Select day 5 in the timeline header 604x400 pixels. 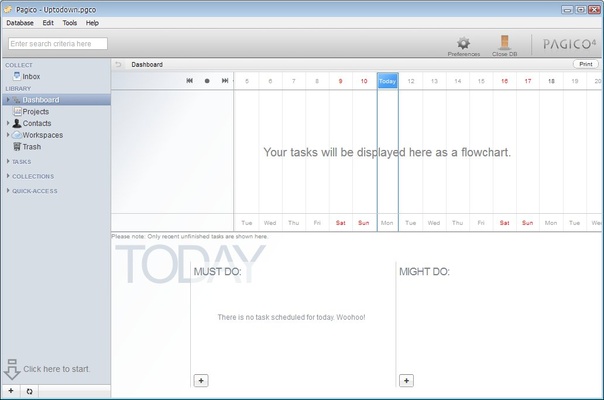click(247, 81)
